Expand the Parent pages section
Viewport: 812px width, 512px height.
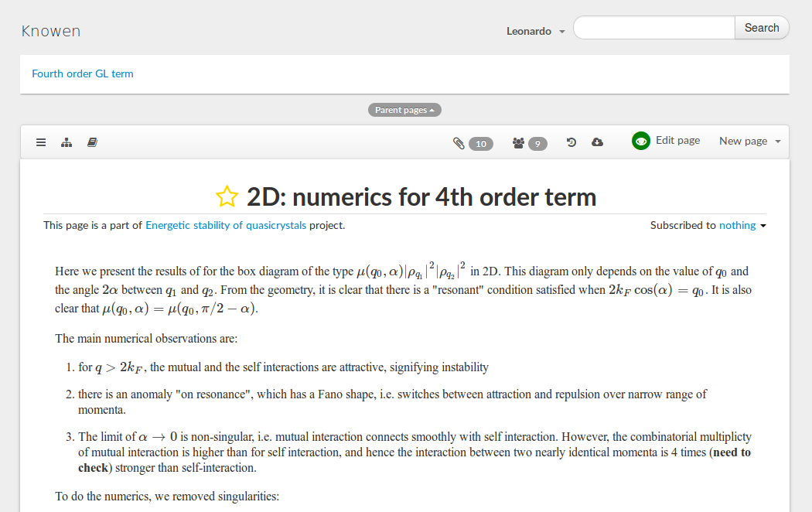[404, 110]
